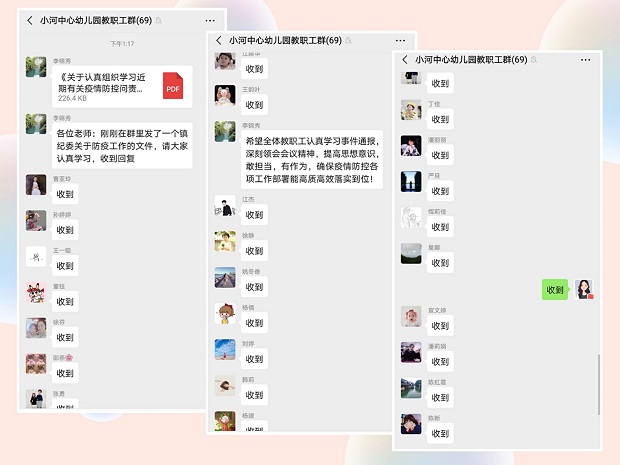Open three-dot menu in the rightmost chat

pyautogui.click(x=584, y=60)
